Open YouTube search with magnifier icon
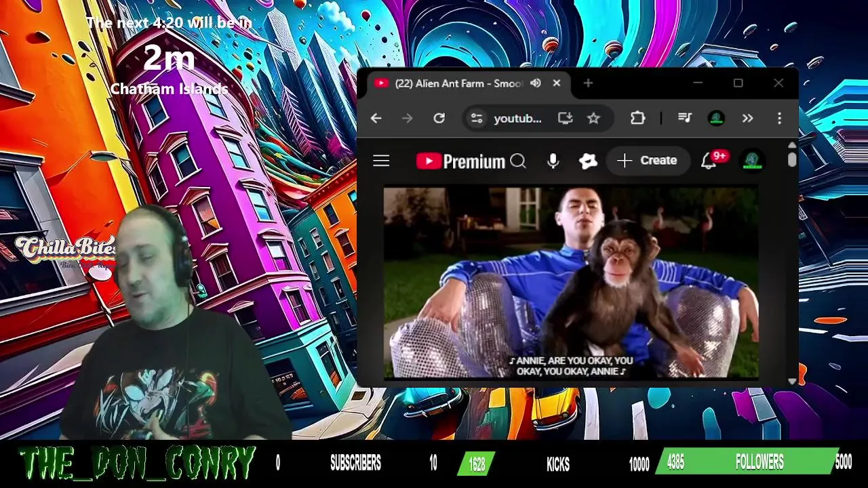 point(518,161)
